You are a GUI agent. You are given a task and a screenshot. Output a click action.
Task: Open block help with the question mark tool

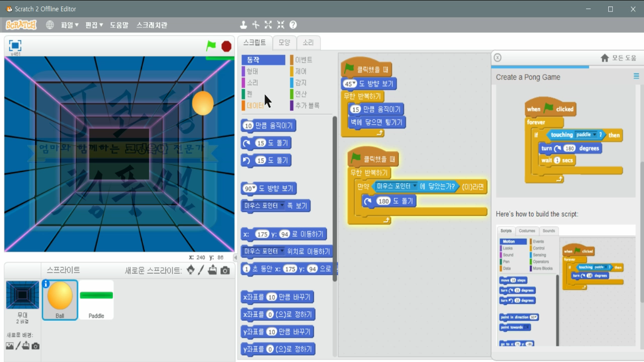[293, 24]
